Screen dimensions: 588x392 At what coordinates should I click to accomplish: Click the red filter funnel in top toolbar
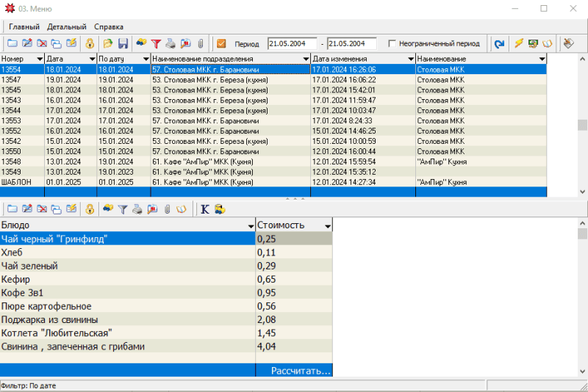[x=156, y=43]
